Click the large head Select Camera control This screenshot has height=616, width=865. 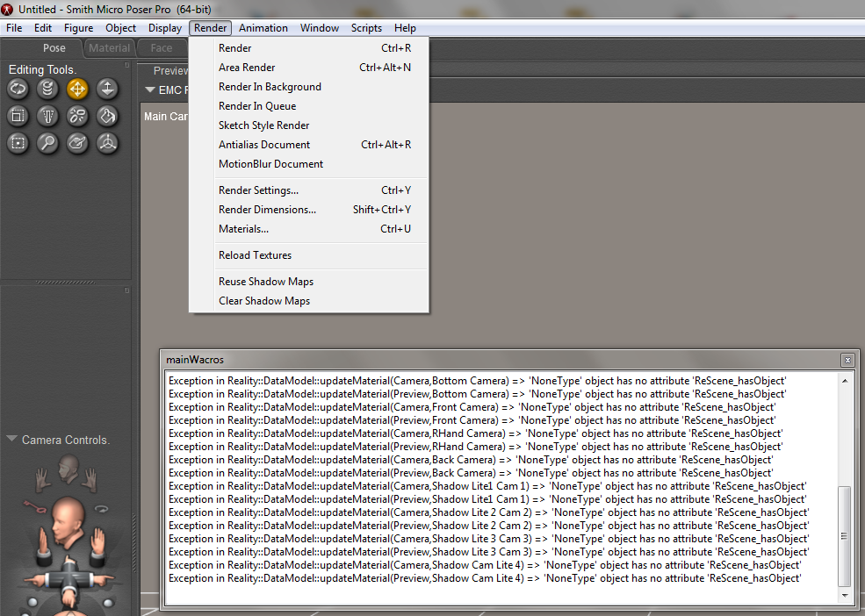(68, 523)
